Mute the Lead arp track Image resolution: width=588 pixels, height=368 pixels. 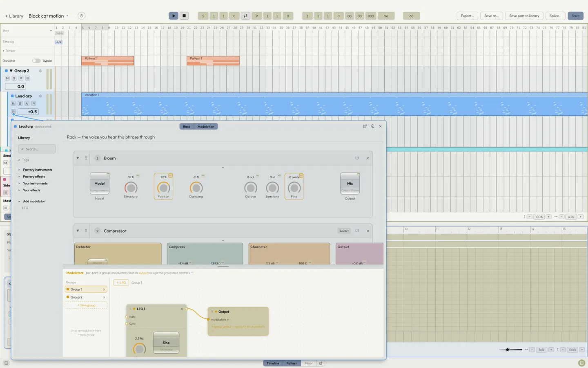point(13,103)
